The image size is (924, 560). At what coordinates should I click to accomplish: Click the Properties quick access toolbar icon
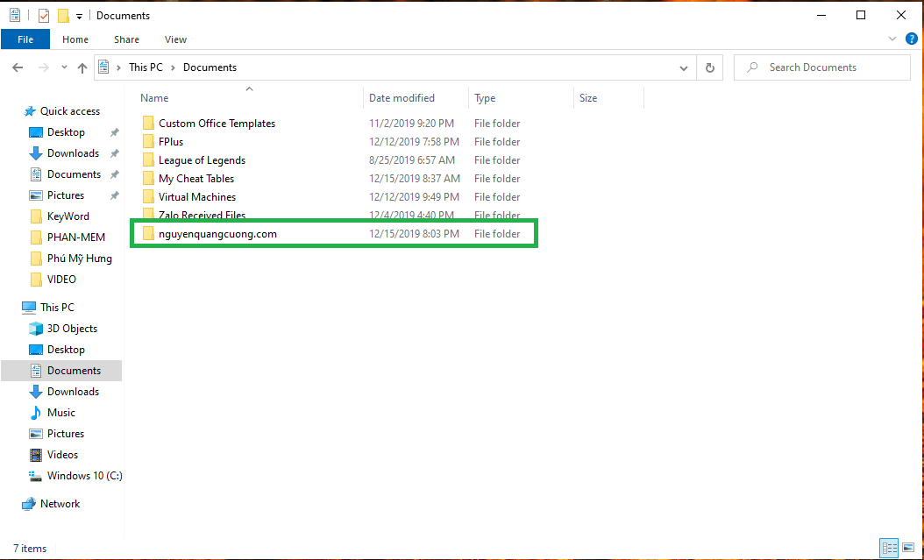click(x=44, y=16)
